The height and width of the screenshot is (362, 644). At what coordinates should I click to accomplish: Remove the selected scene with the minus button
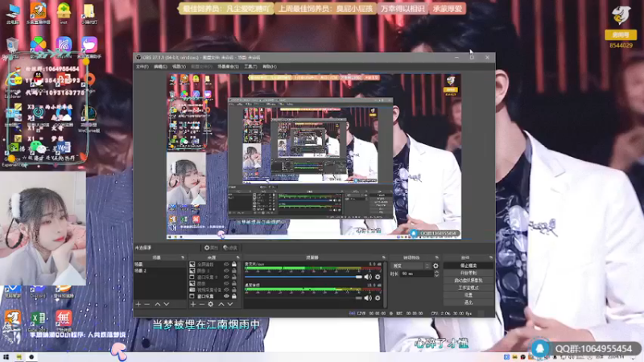(x=147, y=304)
